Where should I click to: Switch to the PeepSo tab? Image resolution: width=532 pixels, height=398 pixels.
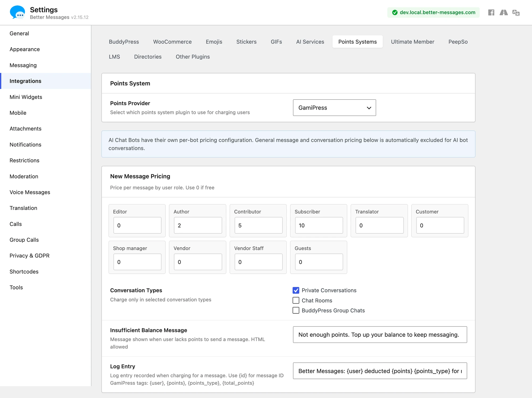click(x=458, y=42)
